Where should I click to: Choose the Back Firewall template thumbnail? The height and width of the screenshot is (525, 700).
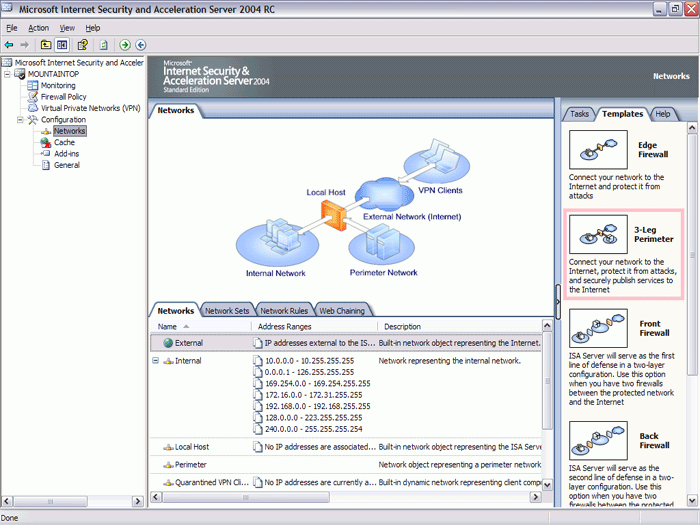[598, 441]
